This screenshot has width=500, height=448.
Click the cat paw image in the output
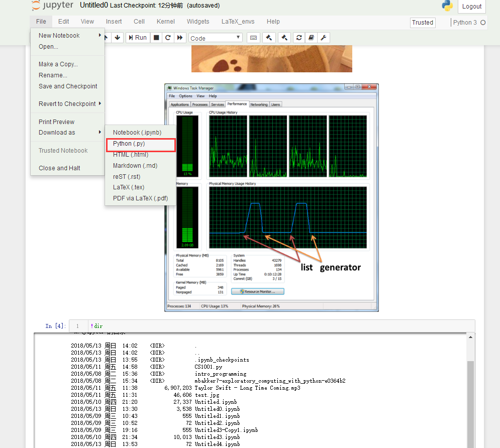point(272,59)
